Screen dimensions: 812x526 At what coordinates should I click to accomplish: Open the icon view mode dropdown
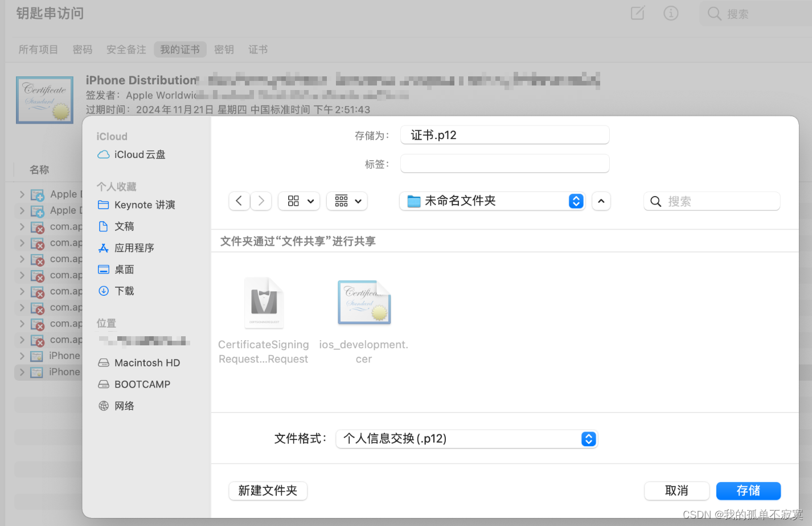300,201
